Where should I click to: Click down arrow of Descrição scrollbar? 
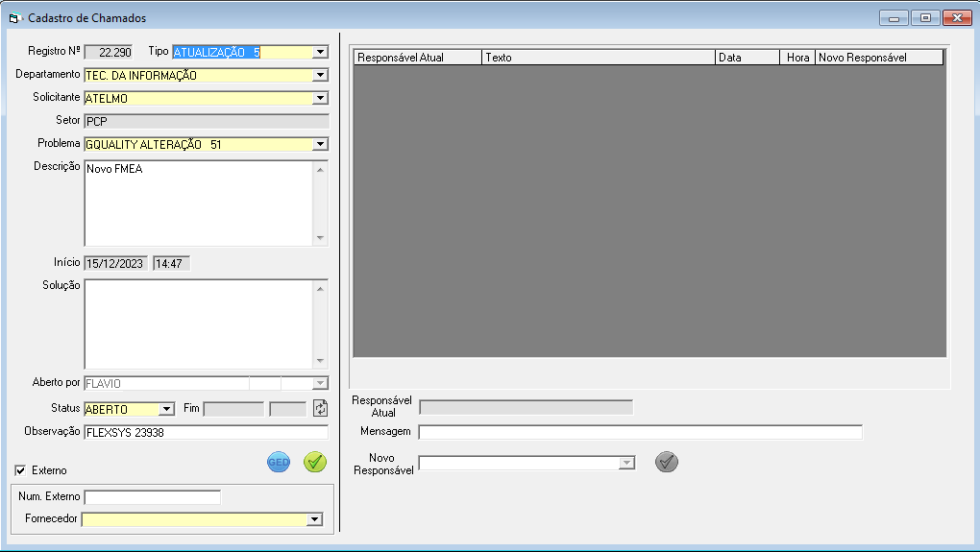coord(320,238)
